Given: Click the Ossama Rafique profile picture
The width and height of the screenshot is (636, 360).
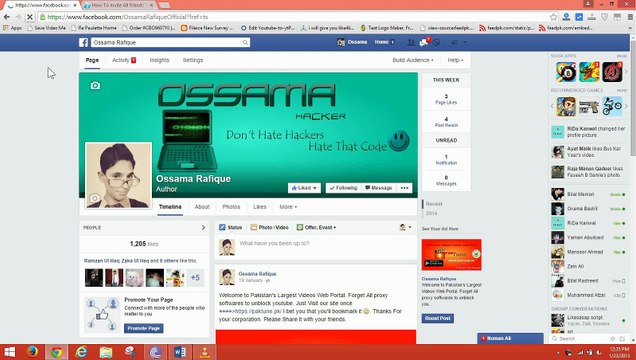Looking at the screenshot, I should point(118,175).
